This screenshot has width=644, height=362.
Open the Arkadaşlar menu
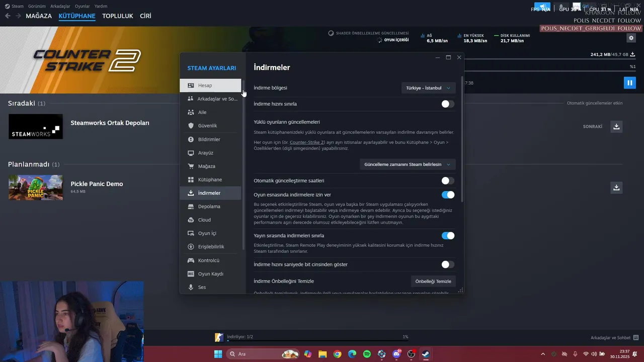(60, 6)
